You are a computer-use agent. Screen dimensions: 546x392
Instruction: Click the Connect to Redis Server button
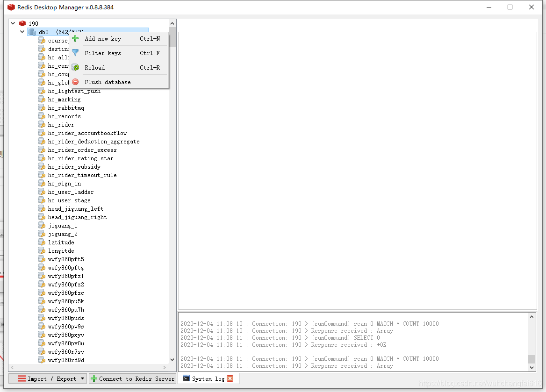132,378
